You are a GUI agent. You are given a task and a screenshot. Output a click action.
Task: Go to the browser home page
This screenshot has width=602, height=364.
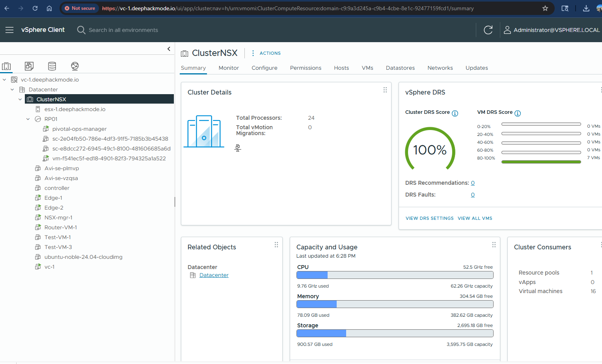49,8
